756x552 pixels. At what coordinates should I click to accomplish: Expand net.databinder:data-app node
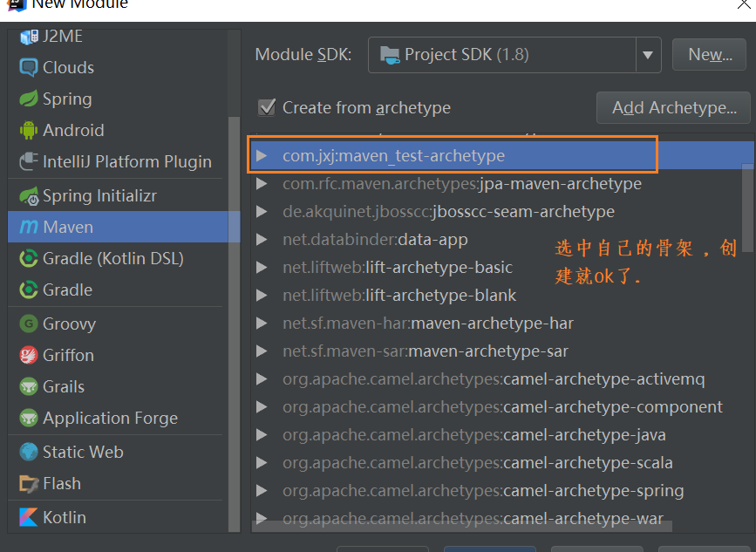point(262,240)
